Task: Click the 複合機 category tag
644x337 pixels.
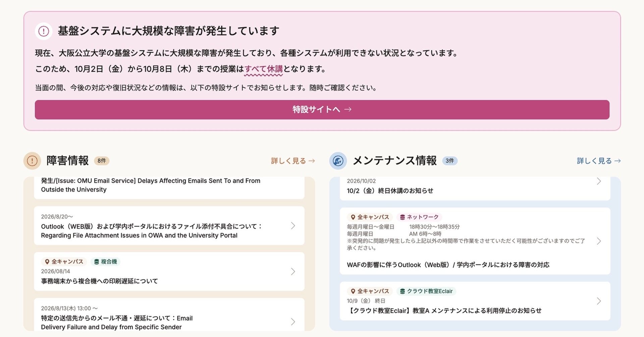Action: click(x=105, y=262)
